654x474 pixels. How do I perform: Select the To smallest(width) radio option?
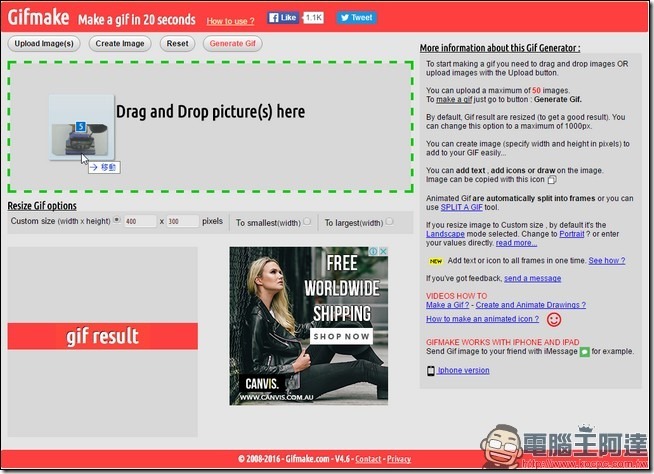[307, 221]
